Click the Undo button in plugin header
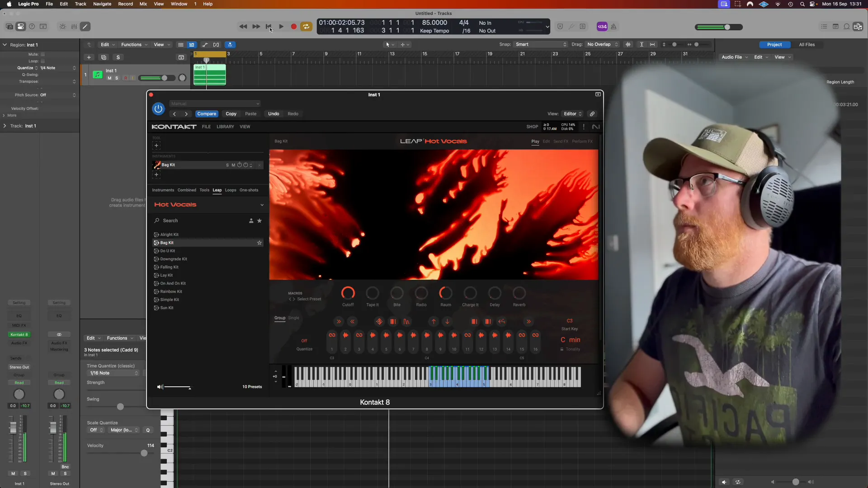 coord(274,114)
